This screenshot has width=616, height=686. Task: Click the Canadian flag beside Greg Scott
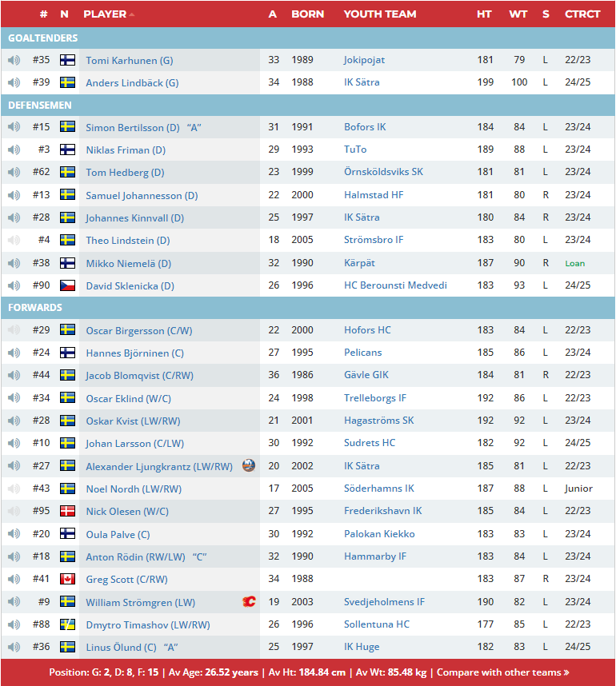[x=68, y=579]
